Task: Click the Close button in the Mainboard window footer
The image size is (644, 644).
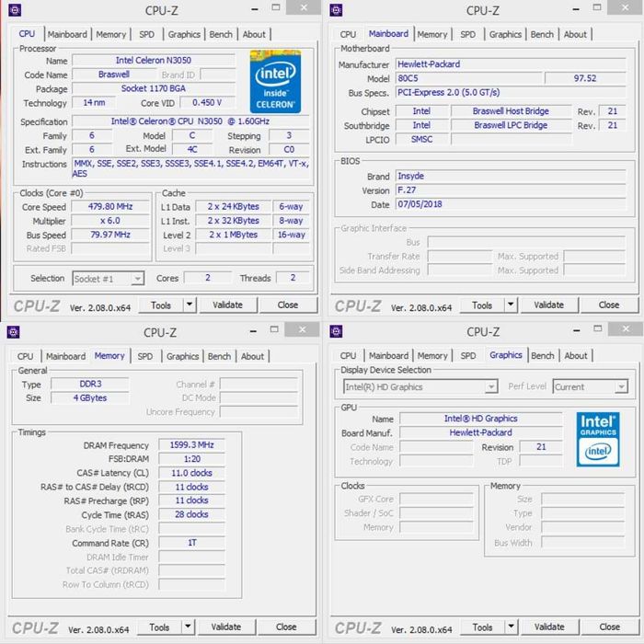Action: tap(609, 305)
